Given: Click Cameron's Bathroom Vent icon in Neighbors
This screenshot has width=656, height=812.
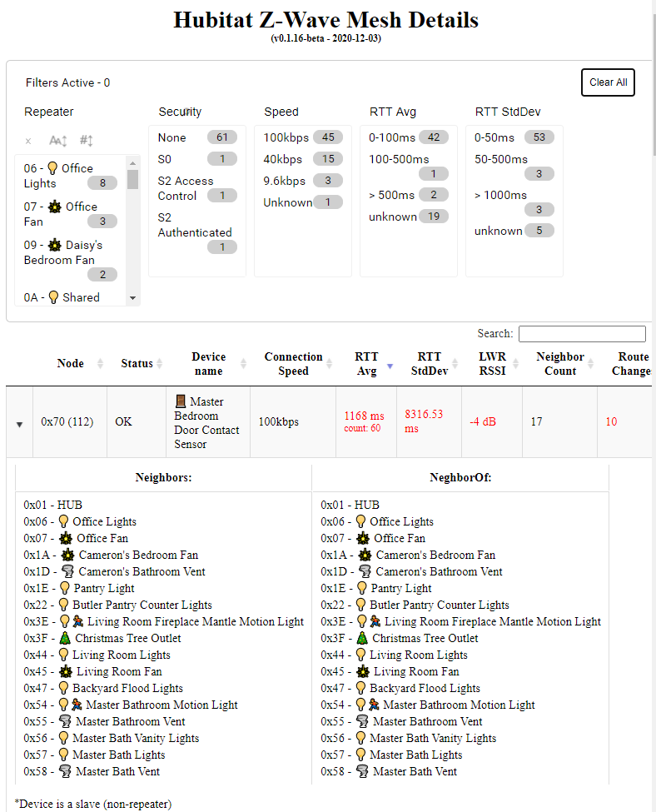Looking at the screenshot, I should 67,571.
